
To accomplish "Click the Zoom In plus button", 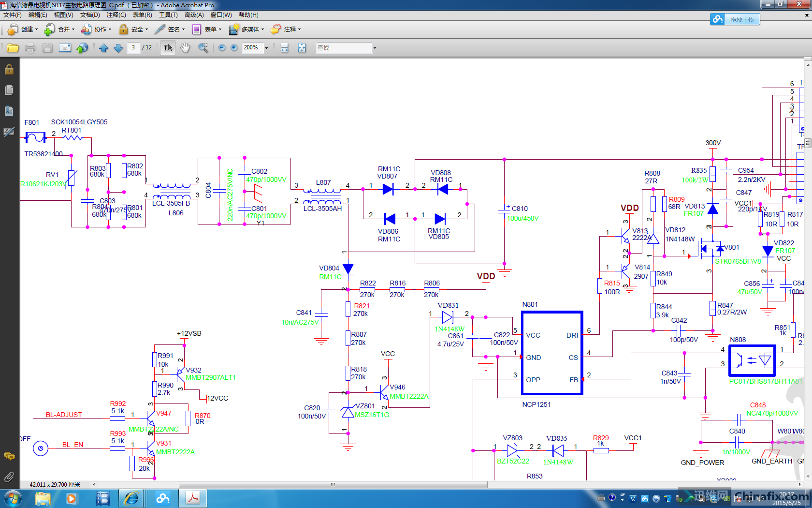I will coord(234,48).
